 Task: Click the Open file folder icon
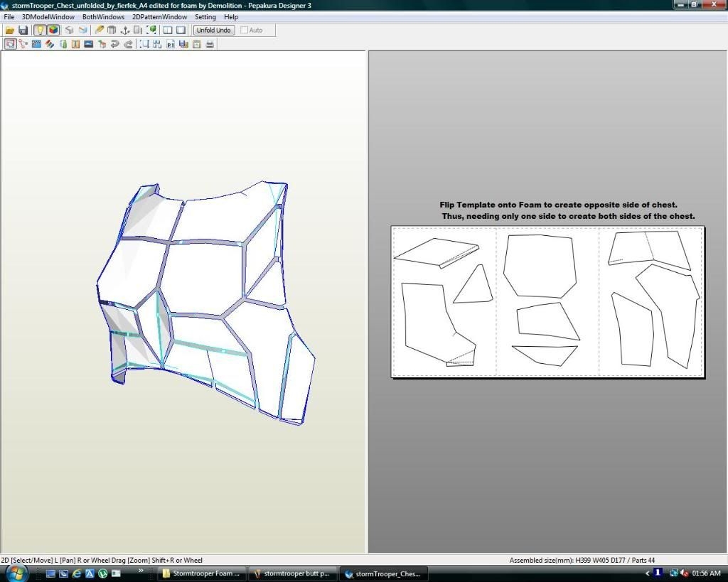pos(10,31)
